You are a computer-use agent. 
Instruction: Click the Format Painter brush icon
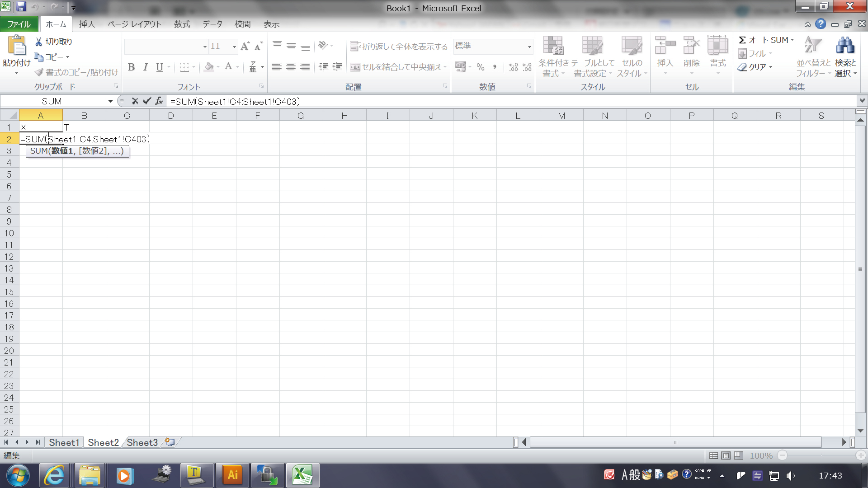(39, 72)
